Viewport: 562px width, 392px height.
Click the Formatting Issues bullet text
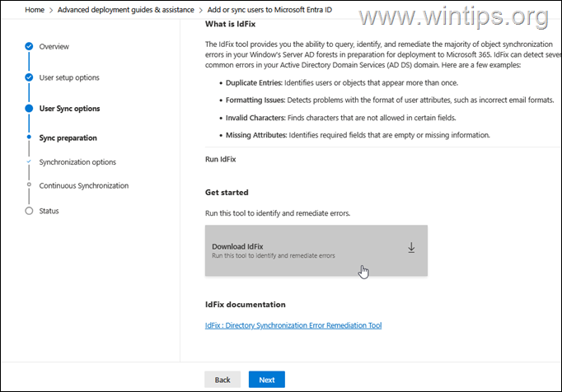[390, 100]
